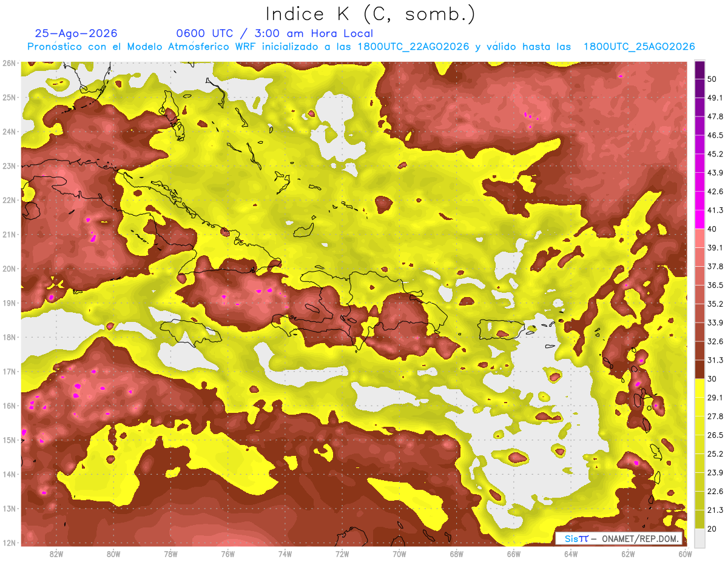The image size is (728, 562).
Task: Click the latitude label "26N"
Action: (8, 63)
